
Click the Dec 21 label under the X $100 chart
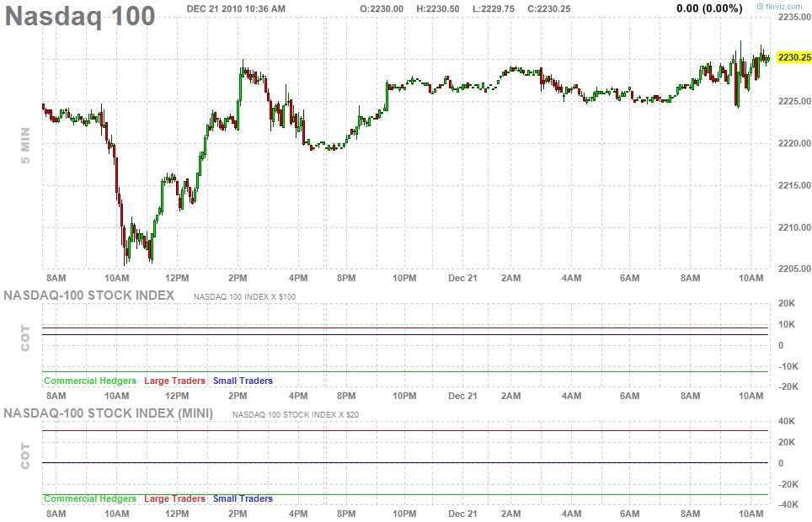click(x=462, y=396)
